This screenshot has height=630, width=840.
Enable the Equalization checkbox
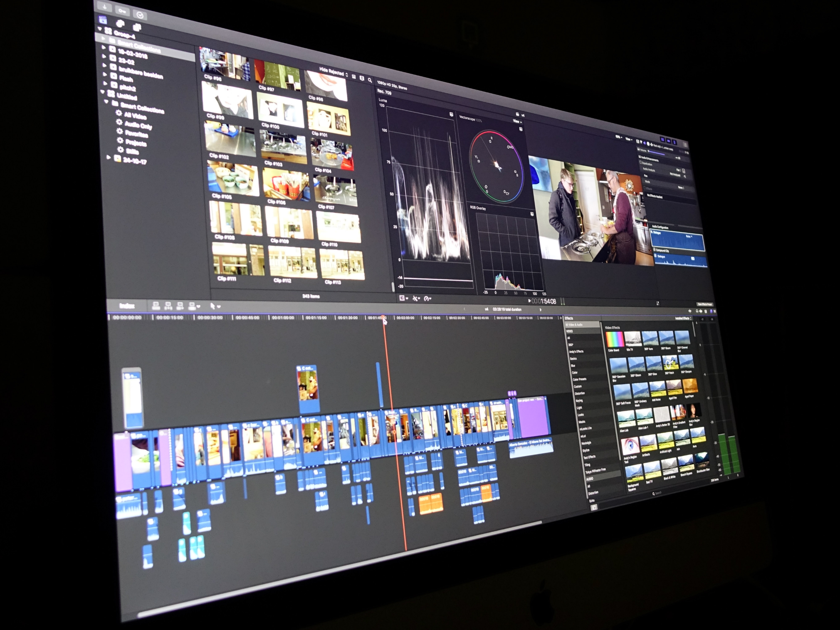click(641, 163)
